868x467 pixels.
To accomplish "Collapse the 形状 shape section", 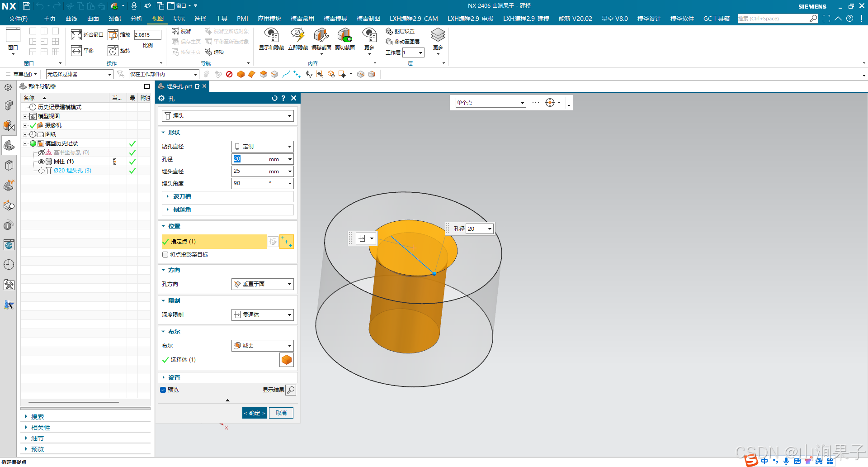I will (x=228, y=133).
